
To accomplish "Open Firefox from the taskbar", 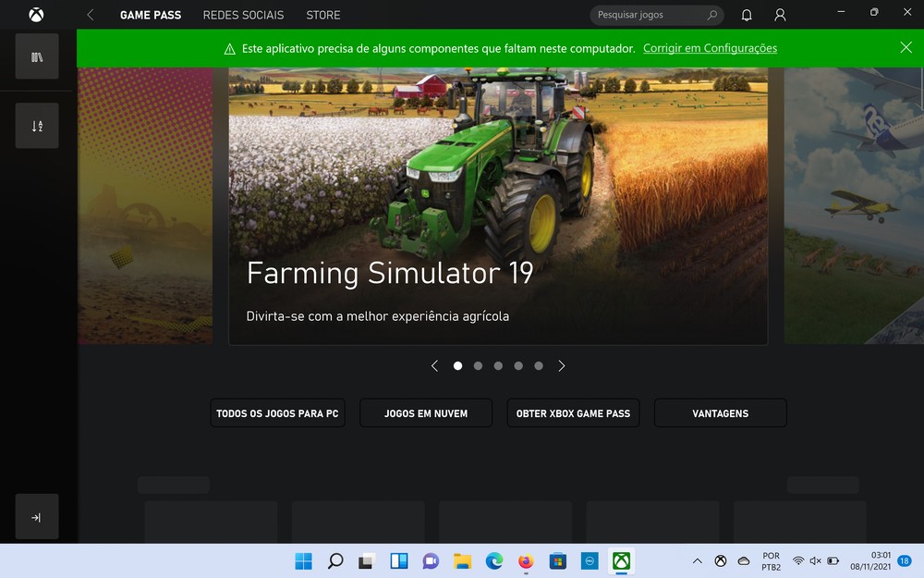I will pyautogui.click(x=526, y=561).
